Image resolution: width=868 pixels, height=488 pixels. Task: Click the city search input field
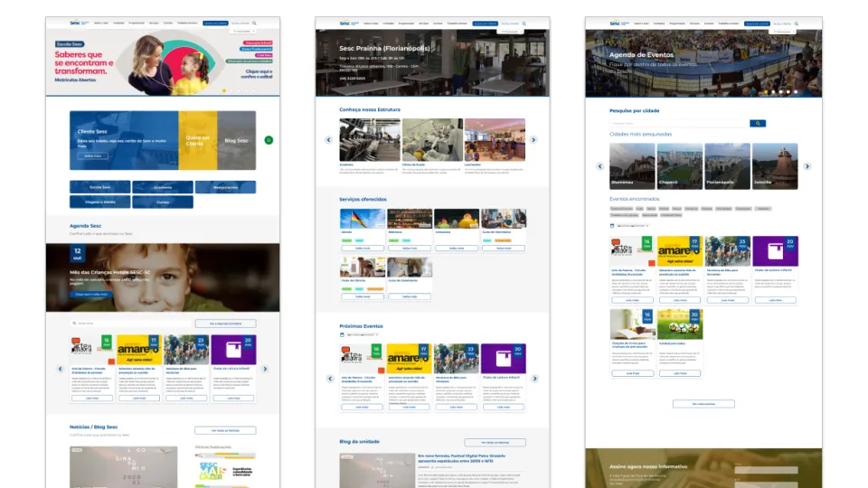(678, 123)
